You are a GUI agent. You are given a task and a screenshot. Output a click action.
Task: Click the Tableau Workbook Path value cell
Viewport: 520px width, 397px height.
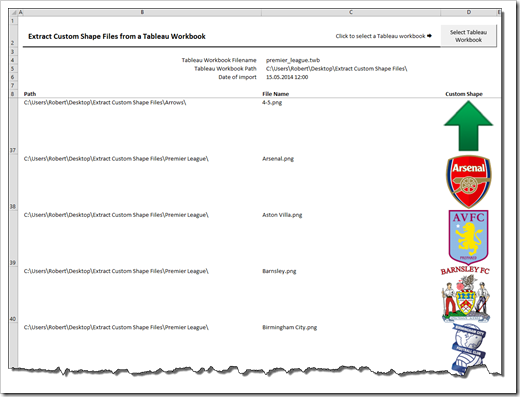pyautogui.click(x=336, y=69)
